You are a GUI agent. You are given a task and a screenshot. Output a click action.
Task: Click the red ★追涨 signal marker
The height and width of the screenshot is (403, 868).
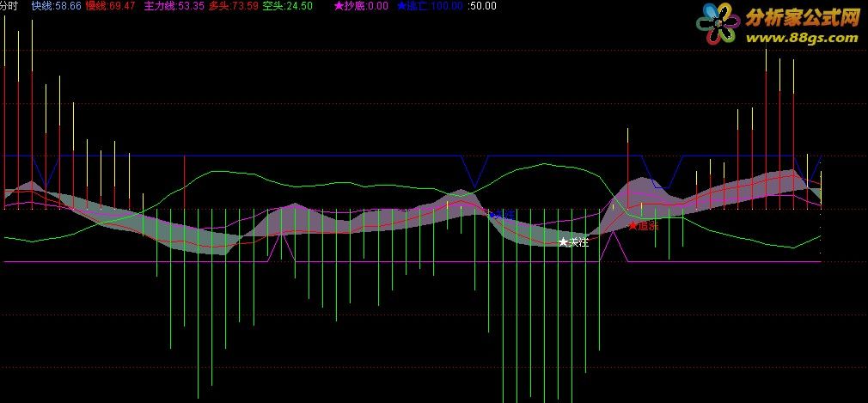(x=643, y=226)
